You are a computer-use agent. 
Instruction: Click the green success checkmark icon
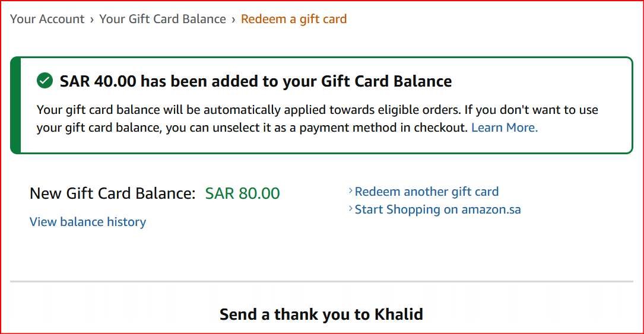(45, 81)
